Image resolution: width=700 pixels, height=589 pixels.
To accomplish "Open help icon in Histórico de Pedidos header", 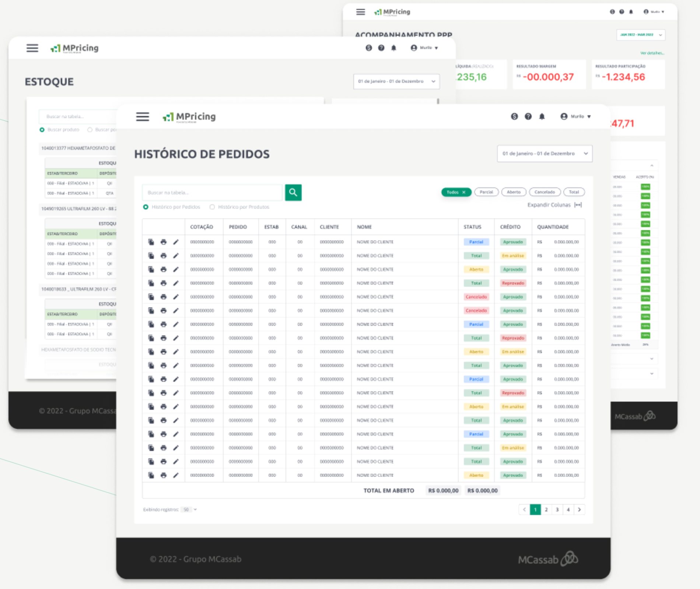I will click(528, 116).
